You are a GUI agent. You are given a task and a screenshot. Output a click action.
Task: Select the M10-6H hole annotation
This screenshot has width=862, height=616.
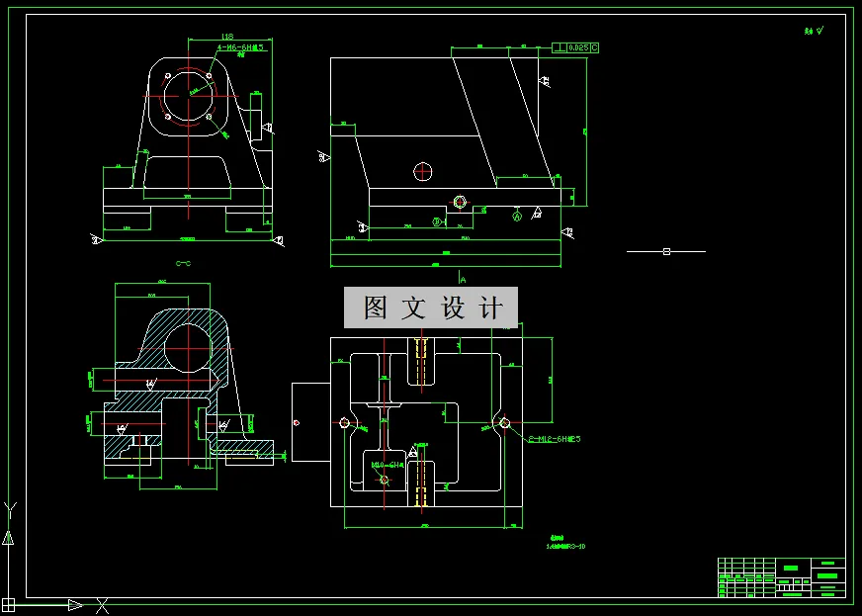388,466
